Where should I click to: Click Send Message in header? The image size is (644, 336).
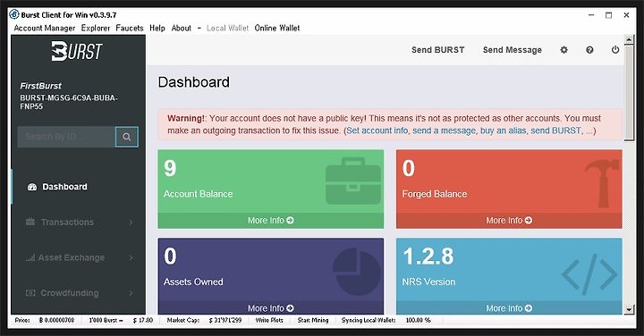(x=513, y=50)
